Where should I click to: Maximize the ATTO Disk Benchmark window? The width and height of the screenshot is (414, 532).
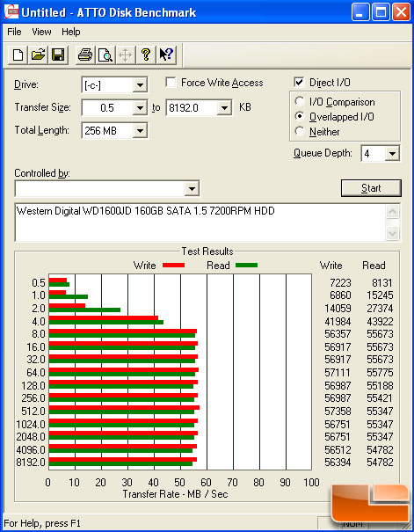(x=381, y=13)
